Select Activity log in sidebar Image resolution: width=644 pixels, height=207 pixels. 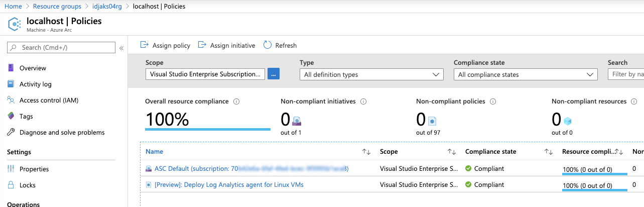(35, 84)
